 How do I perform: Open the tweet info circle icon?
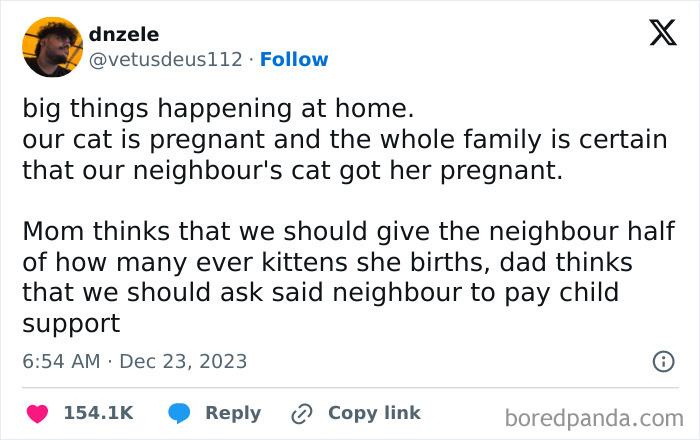click(662, 361)
